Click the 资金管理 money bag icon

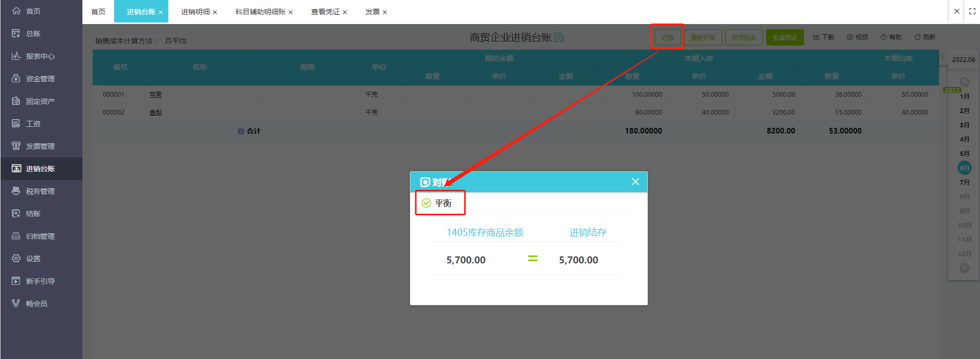pos(16,78)
